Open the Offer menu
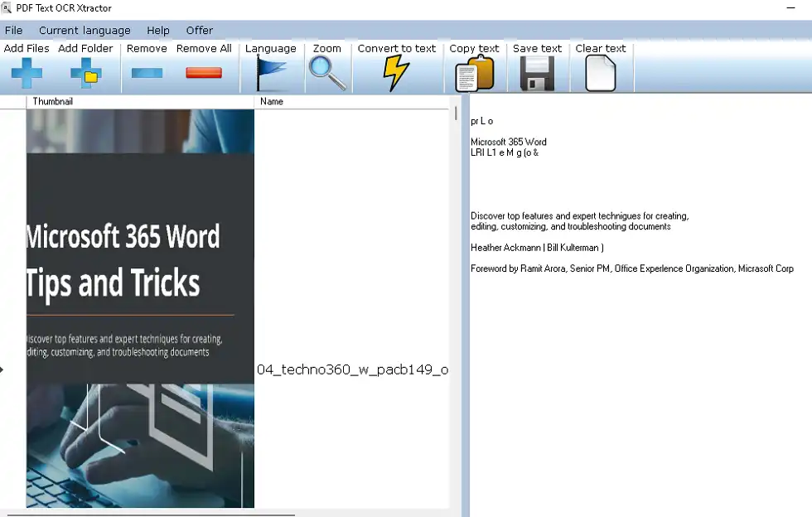The height and width of the screenshot is (517, 812). click(199, 31)
